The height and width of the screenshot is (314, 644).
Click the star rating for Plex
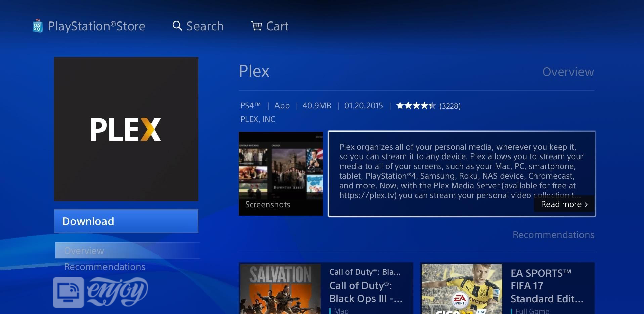[416, 106]
